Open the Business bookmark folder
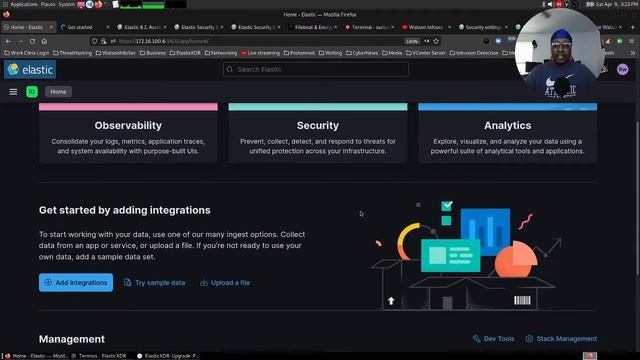 coord(153,53)
